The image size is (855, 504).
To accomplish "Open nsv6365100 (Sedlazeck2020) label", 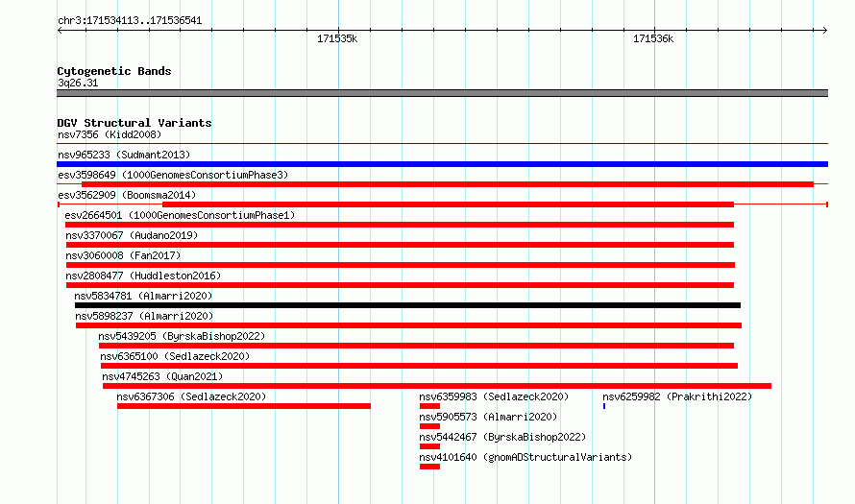I will 175,356.
